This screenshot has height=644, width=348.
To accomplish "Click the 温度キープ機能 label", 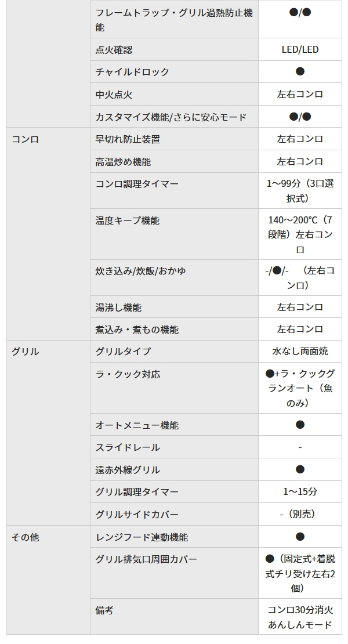I will point(128,220).
